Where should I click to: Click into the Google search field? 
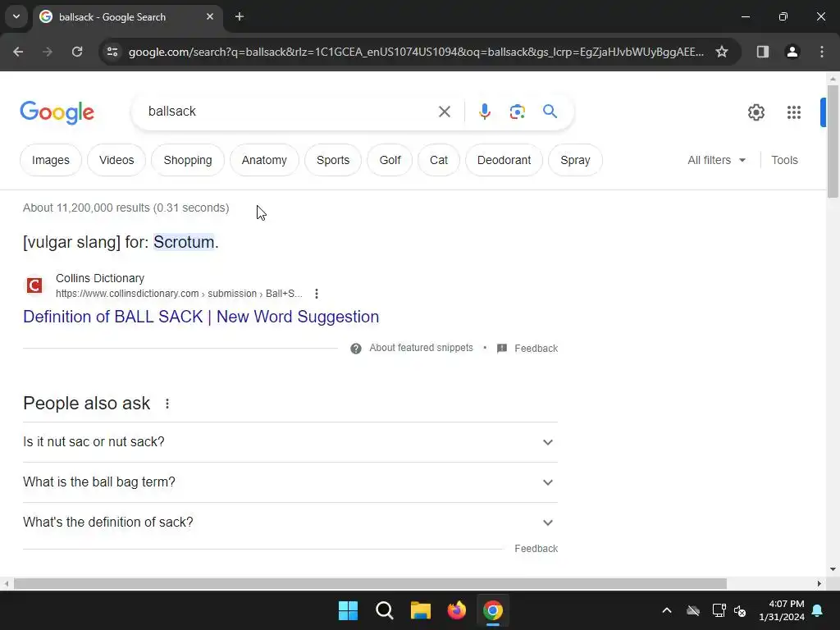290,112
